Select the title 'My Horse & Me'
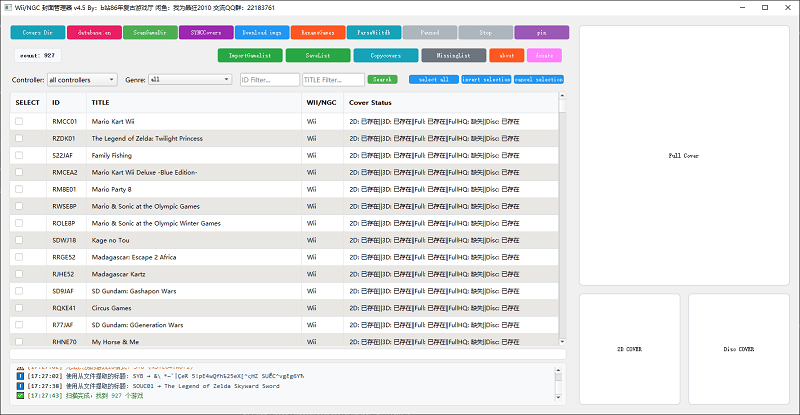 (115, 341)
